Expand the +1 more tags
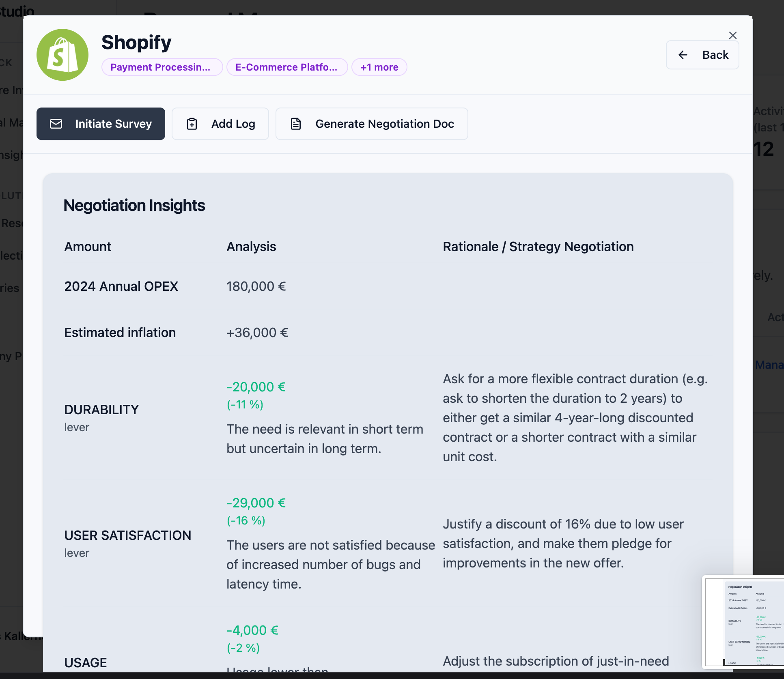Image resolution: width=784 pixels, height=679 pixels. [379, 67]
